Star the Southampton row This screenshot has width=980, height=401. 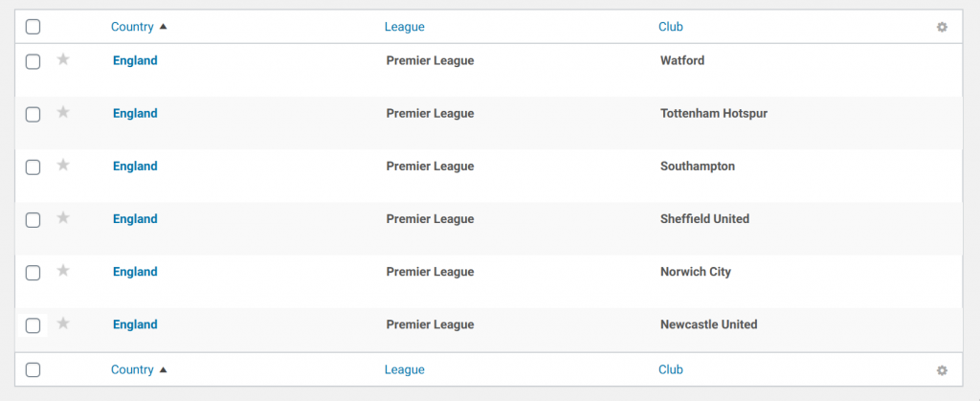[63, 165]
